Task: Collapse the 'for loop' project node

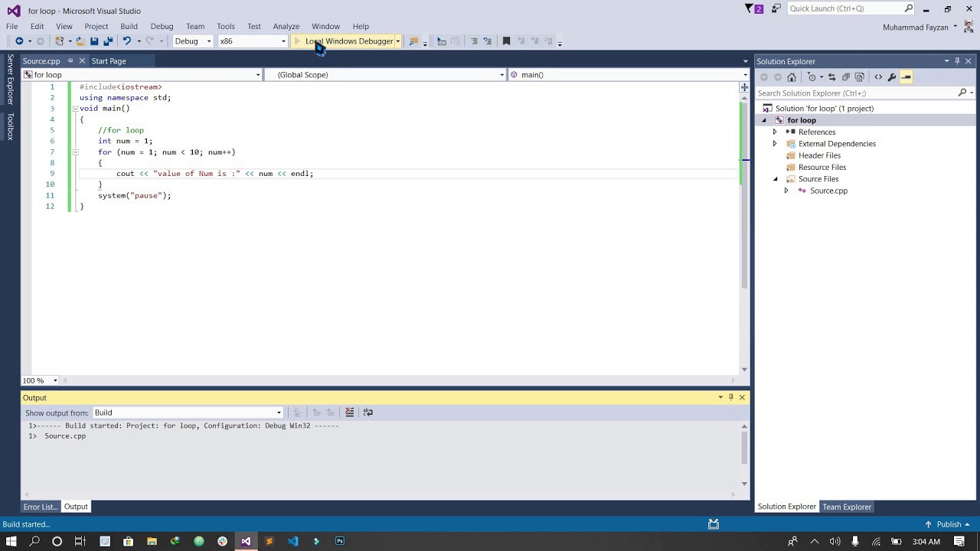Action: pyautogui.click(x=763, y=120)
